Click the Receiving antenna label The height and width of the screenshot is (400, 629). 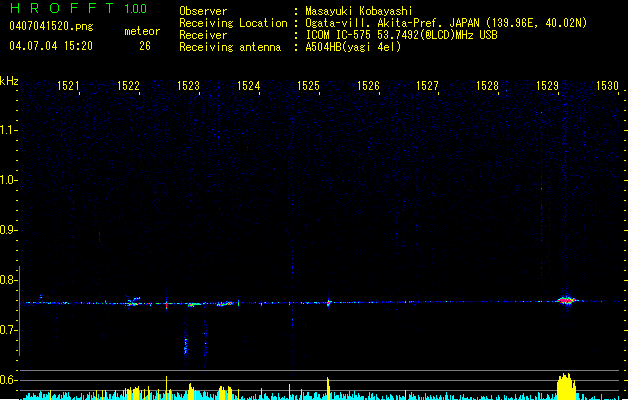230,47
